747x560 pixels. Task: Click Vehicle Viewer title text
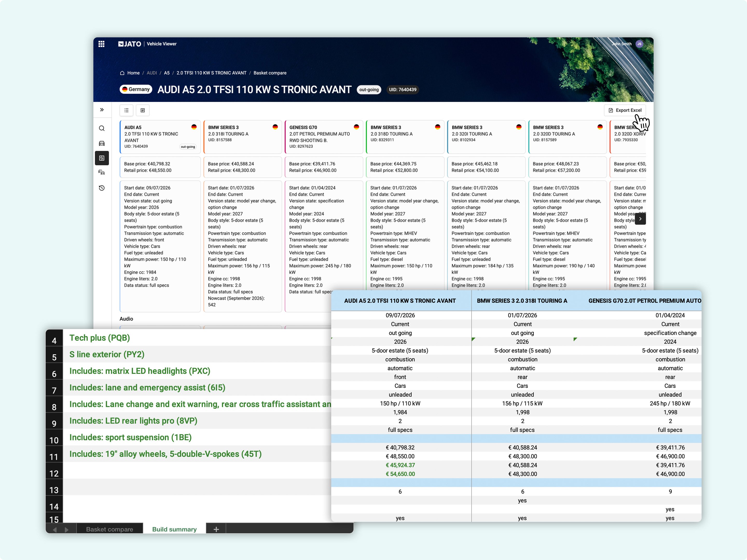click(x=162, y=44)
